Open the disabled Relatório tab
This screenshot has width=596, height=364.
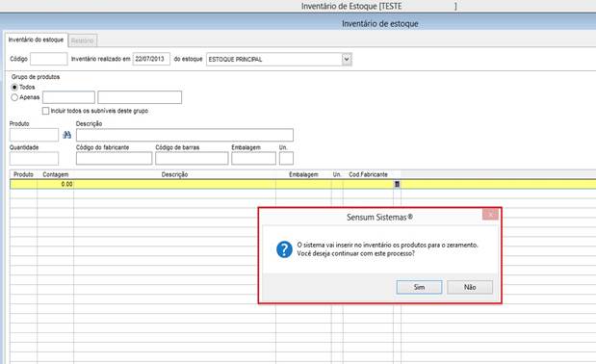click(83, 40)
